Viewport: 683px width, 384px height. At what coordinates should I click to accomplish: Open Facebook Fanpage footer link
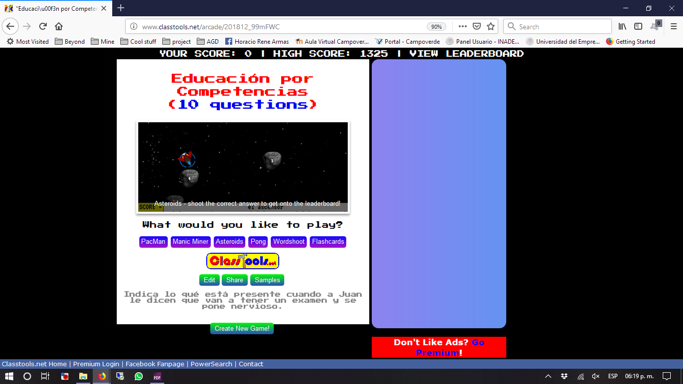(155, 364)
